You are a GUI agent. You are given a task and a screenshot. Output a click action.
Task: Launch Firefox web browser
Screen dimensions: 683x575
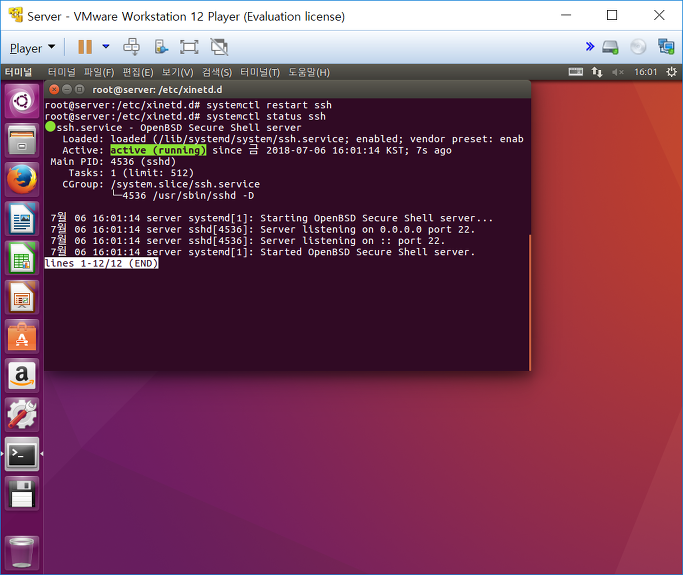[x=22, y=179]
